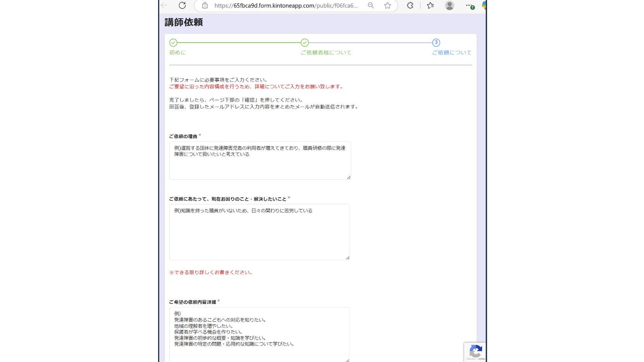
Task: Click the red ※できる限り詳しくお書きください note
Action: [x=212, y=272]
